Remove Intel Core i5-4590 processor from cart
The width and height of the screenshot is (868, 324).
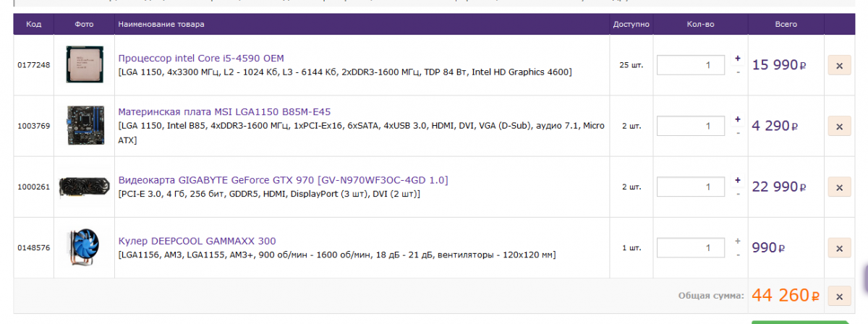coord(839,65)
